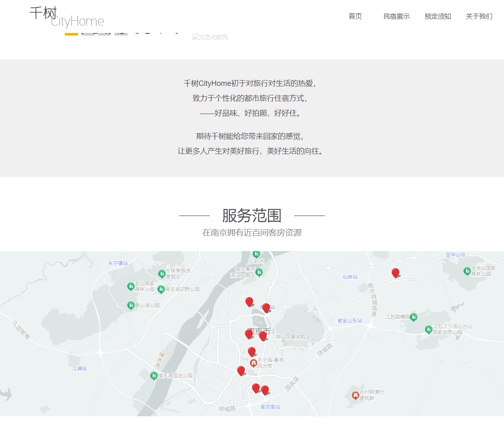Screen dimensions: 504x446
Task: Click the 夫子庙·秦淮风光带 attraction icon
Action: (x=254, y=363)
